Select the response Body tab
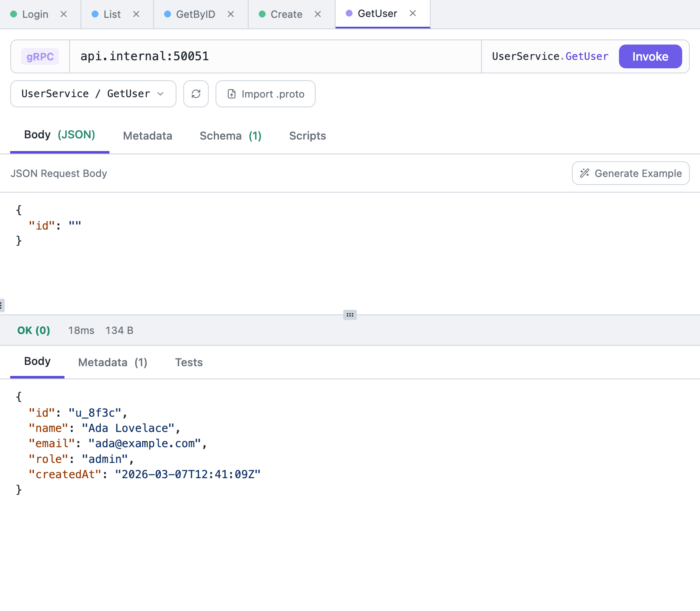Viewport: 700px width, 611px height. [37, 361]
